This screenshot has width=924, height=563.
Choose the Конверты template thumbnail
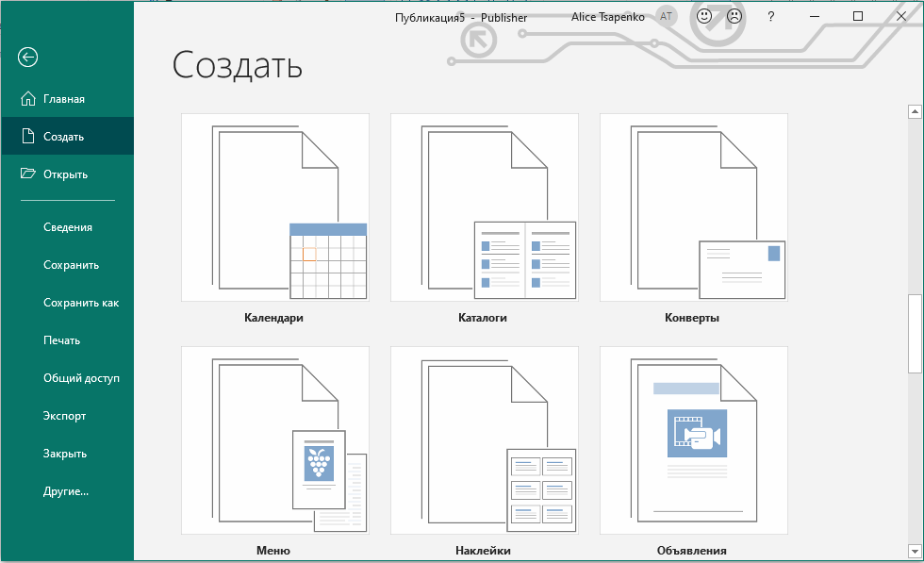[x=693, y=207]
